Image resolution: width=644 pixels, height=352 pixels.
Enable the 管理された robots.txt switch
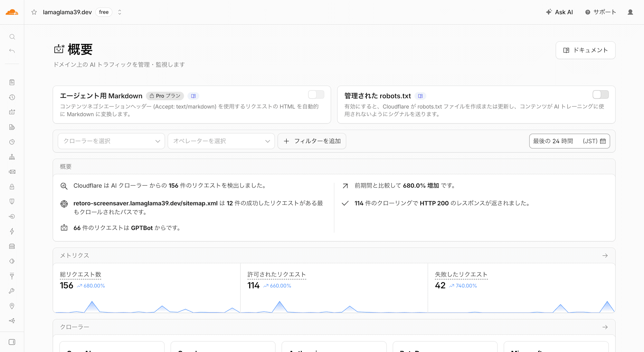pyautogui.click(x=601, y=95)
